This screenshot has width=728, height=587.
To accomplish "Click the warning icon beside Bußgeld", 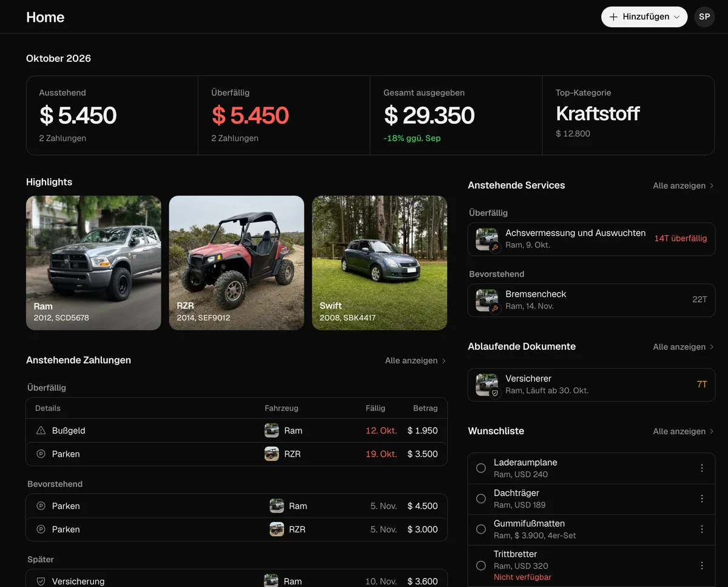I will click(41, 431).
